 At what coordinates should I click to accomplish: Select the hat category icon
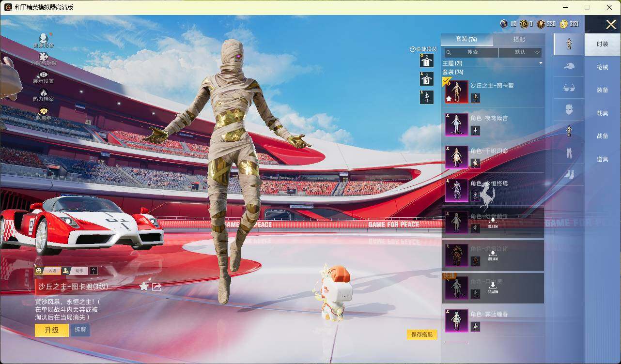tap(569, 66)
